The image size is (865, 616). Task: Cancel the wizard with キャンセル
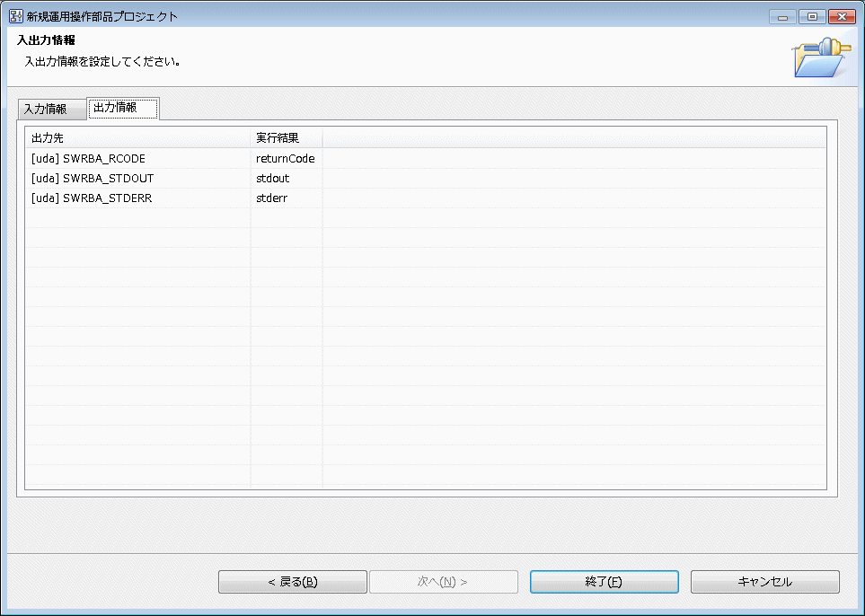pyautogui.click(x=765, y=582)
